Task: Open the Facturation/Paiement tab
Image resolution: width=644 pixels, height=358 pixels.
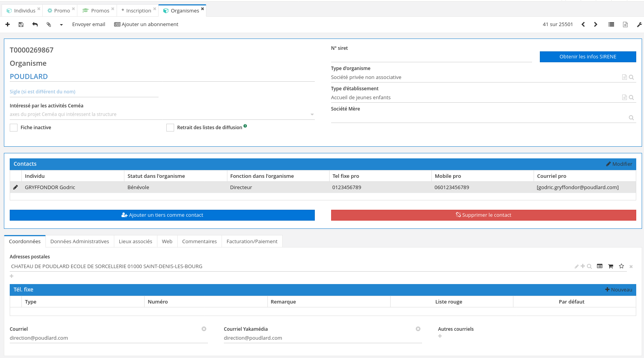Action: point(252,241)
